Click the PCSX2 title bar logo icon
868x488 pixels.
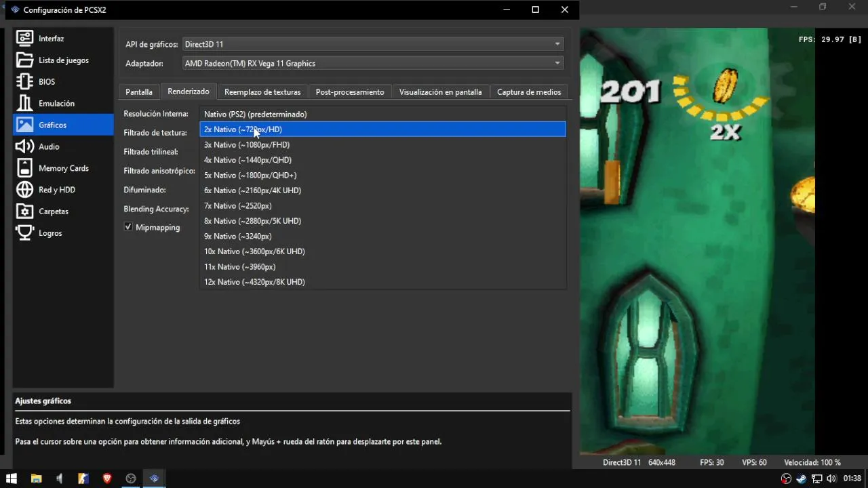tap(15, 9)
